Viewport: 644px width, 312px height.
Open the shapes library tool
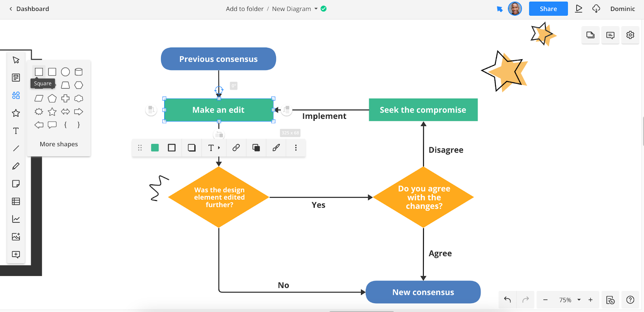(x=16, y=95)
